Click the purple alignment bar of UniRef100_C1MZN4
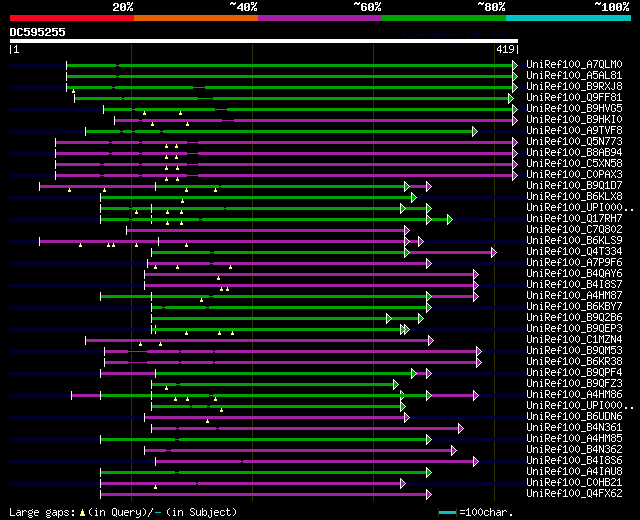The image size is (640, 520). coord(257,341)
